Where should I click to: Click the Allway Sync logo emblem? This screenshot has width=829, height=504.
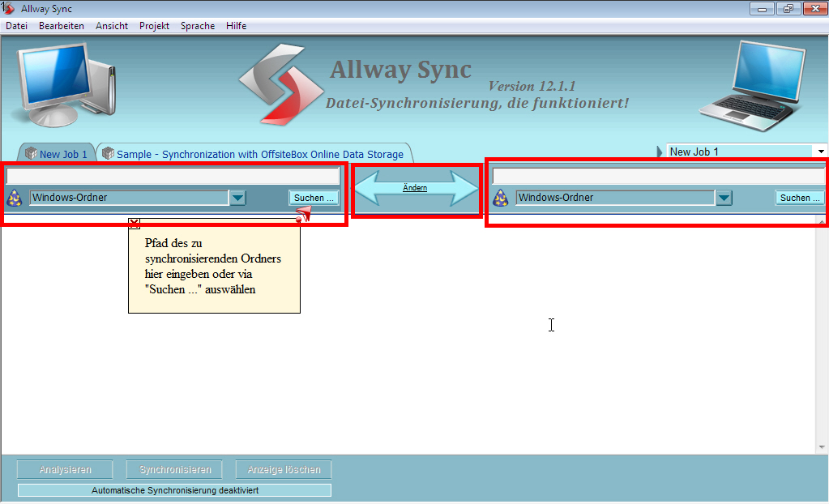coord(280,84)
